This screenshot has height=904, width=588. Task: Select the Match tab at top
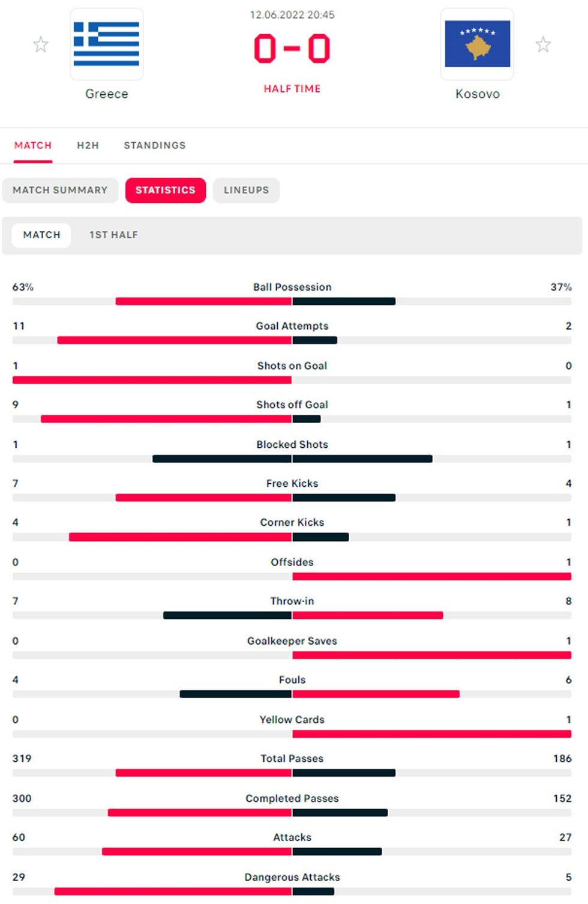point(33,145)
